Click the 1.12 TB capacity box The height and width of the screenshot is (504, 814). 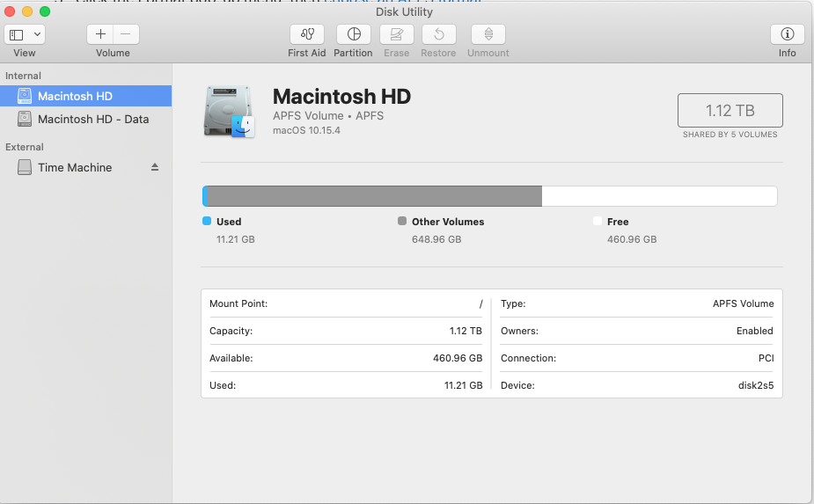730,111
